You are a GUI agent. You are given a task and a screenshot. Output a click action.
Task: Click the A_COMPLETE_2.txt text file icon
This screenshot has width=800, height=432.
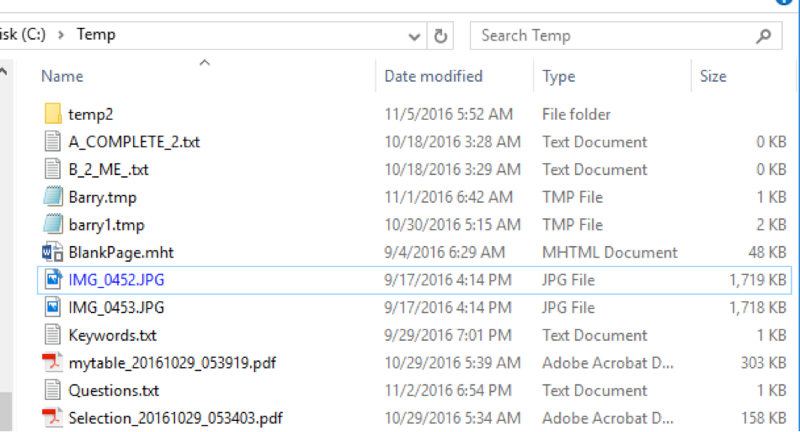[x=53, y=141]
